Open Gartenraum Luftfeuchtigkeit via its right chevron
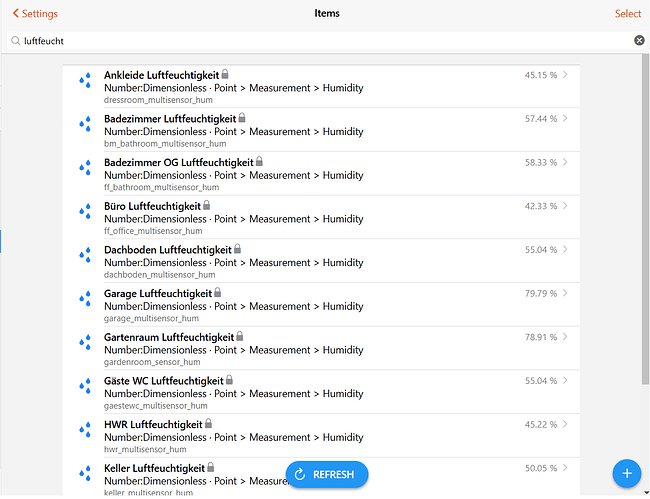This screenshot has height=499, width=650. click(x=566, y=337)
